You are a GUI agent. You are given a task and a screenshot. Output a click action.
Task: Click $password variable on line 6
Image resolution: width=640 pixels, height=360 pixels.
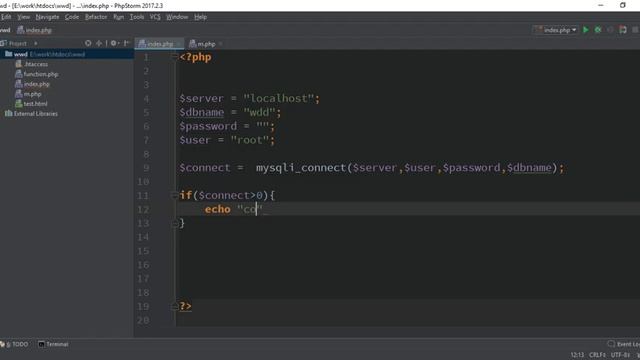coord(208,126)
